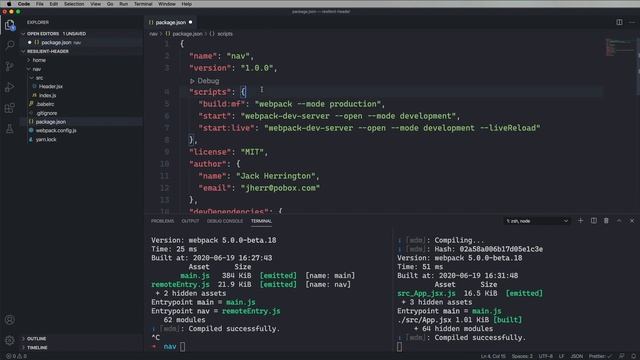Click Prettier status bar item
The image size is (640, 360).
pos(600,356)
